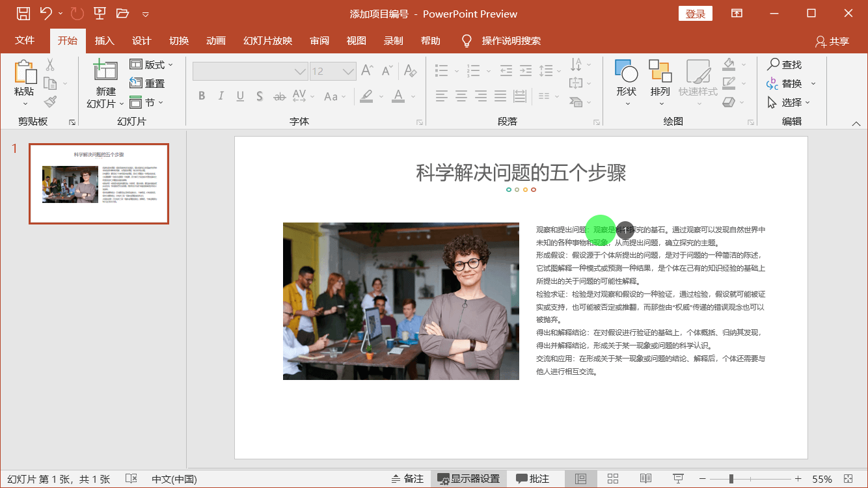Open the font size dropdown
The image size is (868, 488).
(x=349, y=71)
